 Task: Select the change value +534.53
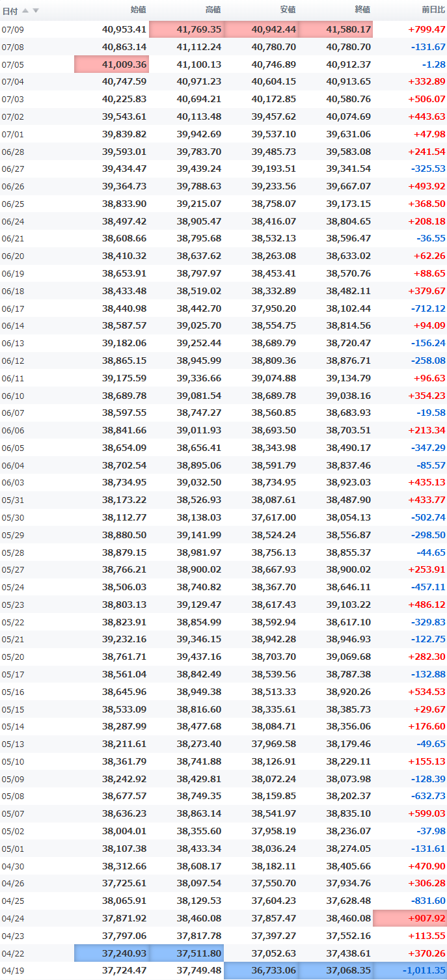[427, 692]
